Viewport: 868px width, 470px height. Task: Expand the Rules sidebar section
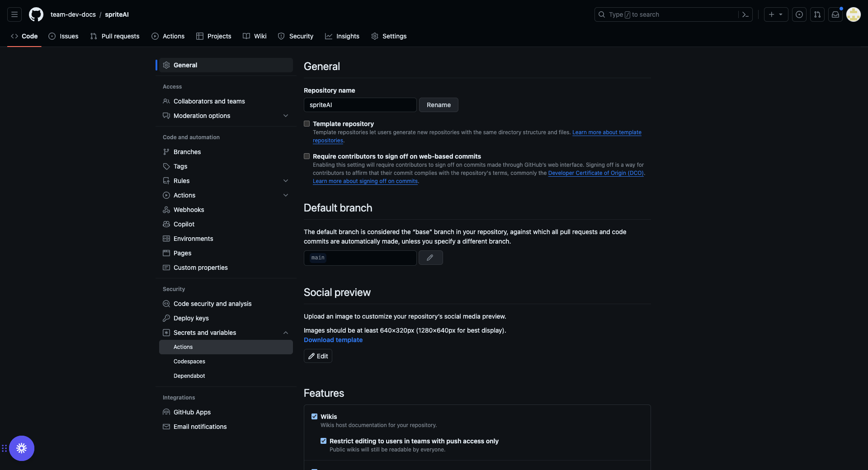pos(286,181)
